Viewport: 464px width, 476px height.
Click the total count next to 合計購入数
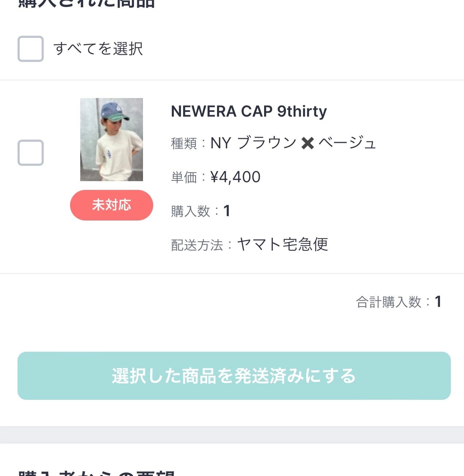[x=438, y=302]
